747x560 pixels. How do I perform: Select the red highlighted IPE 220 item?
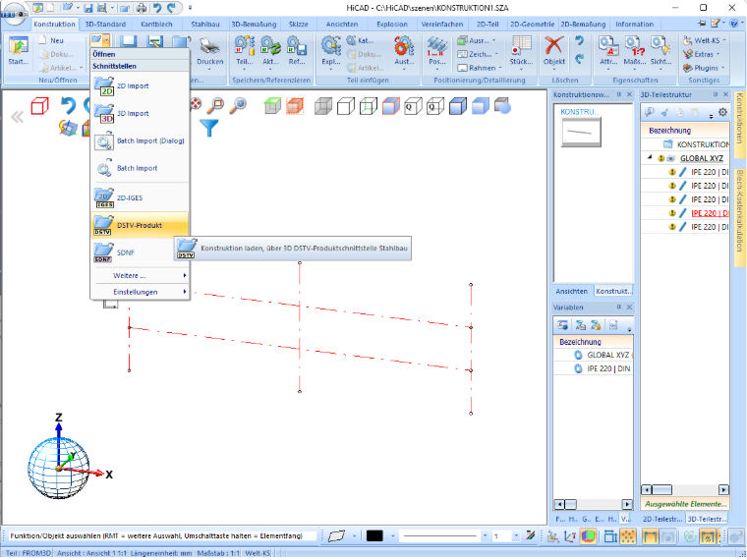(x=710, y=213)
